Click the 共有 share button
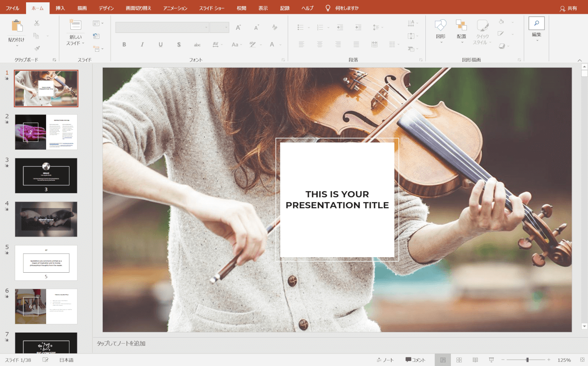 (x=568, y=8)
